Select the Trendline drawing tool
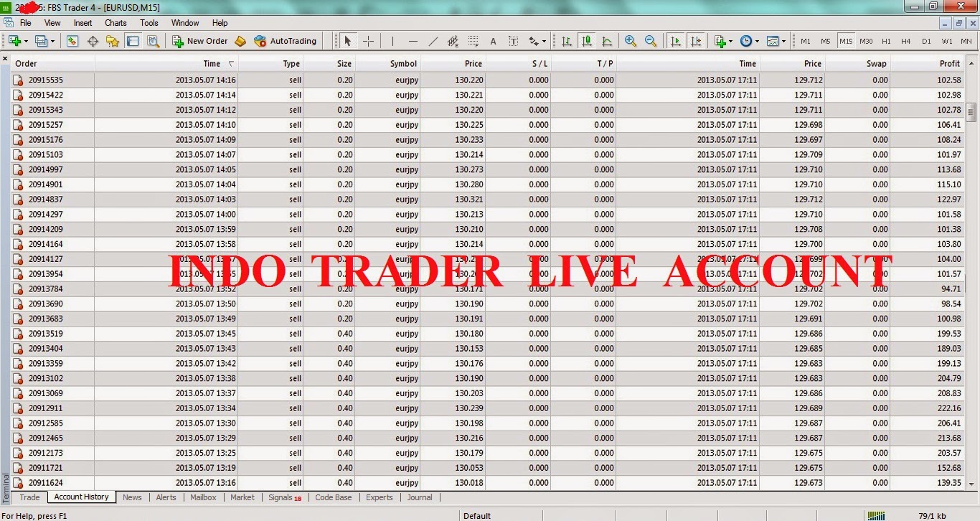Screen dimensions: 980x521 click(433, 41)
